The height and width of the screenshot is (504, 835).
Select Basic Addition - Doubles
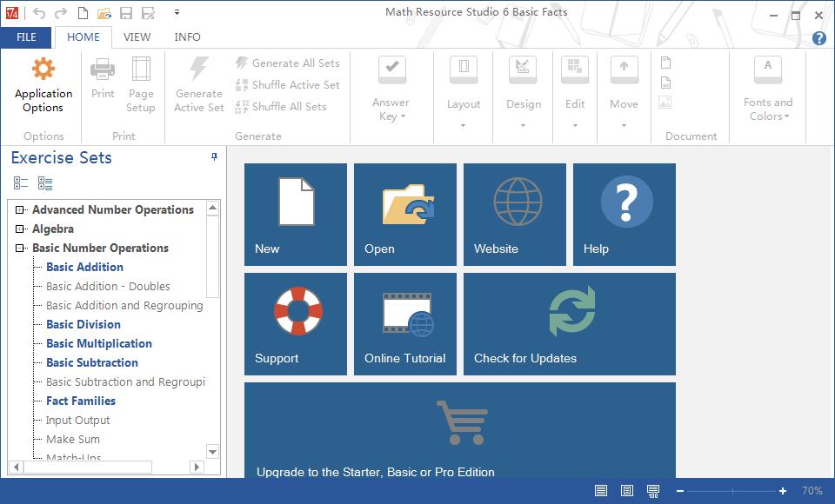[x=108, y=287]
